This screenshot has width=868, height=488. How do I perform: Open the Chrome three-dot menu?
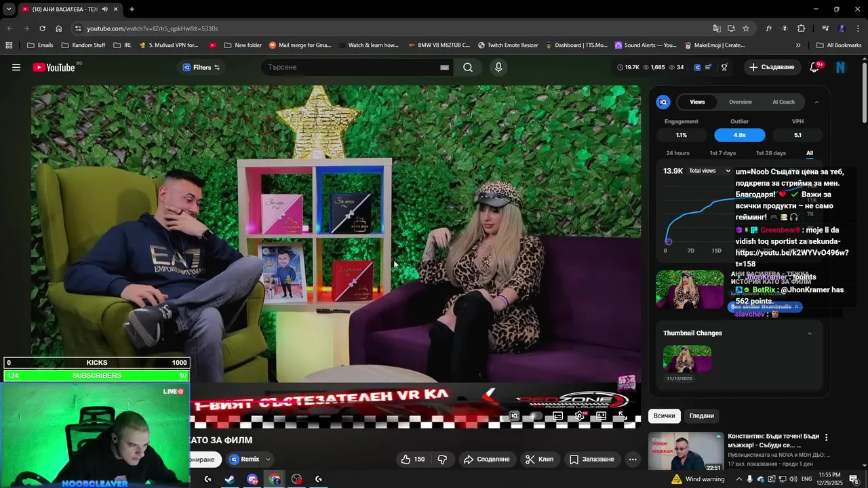858,28
